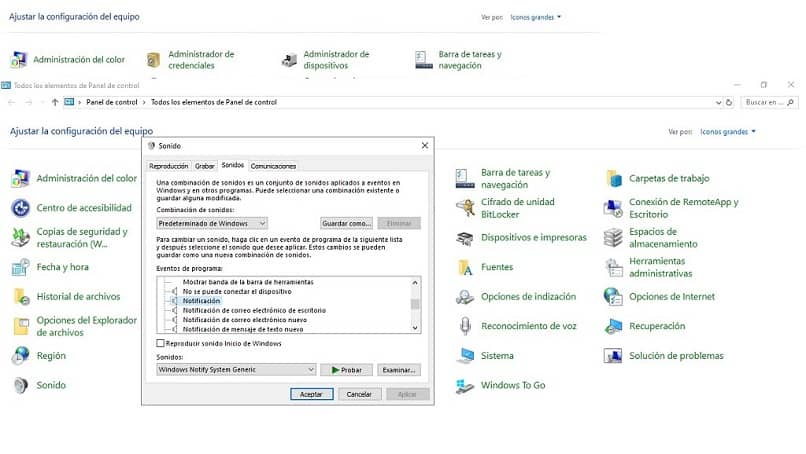
Task: Open Combinación de sonidos dropdown Predeterminado de Windows
Action: [212, 224]
